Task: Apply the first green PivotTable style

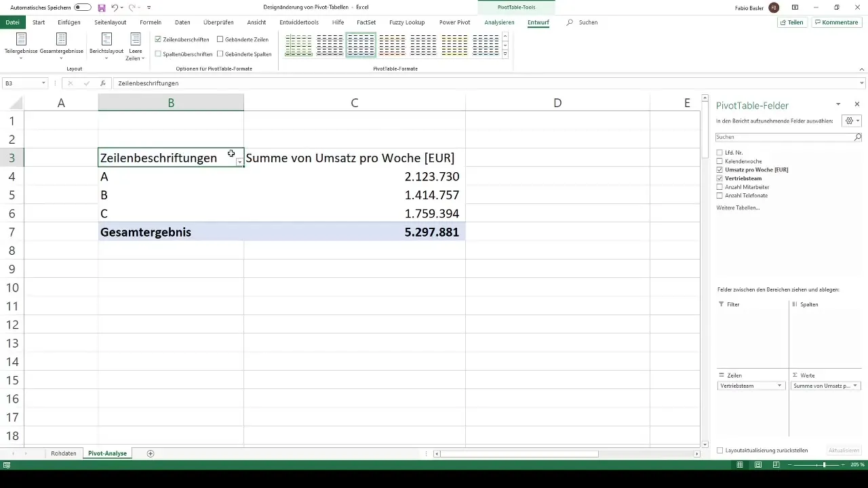Action: click(298, 45)
